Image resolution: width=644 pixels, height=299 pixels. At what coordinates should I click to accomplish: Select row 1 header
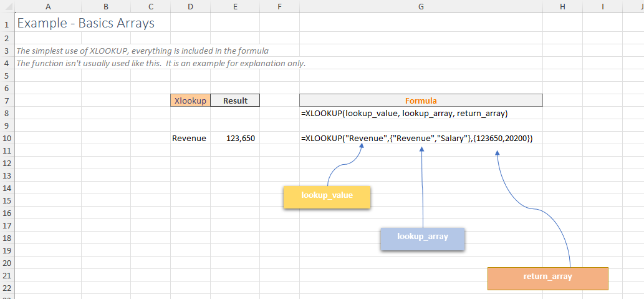[x=7, y=23]
